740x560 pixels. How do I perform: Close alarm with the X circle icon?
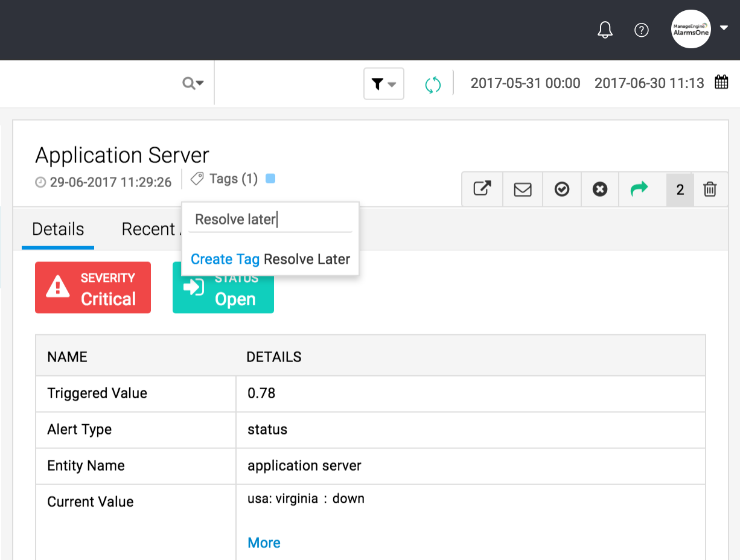[x=600, y=189]
